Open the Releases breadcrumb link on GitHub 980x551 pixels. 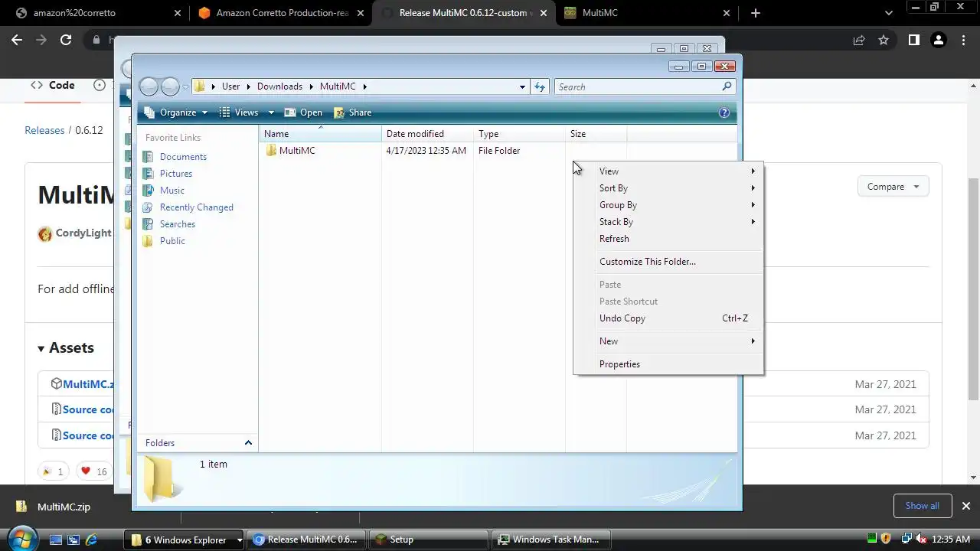coord(44,130)
